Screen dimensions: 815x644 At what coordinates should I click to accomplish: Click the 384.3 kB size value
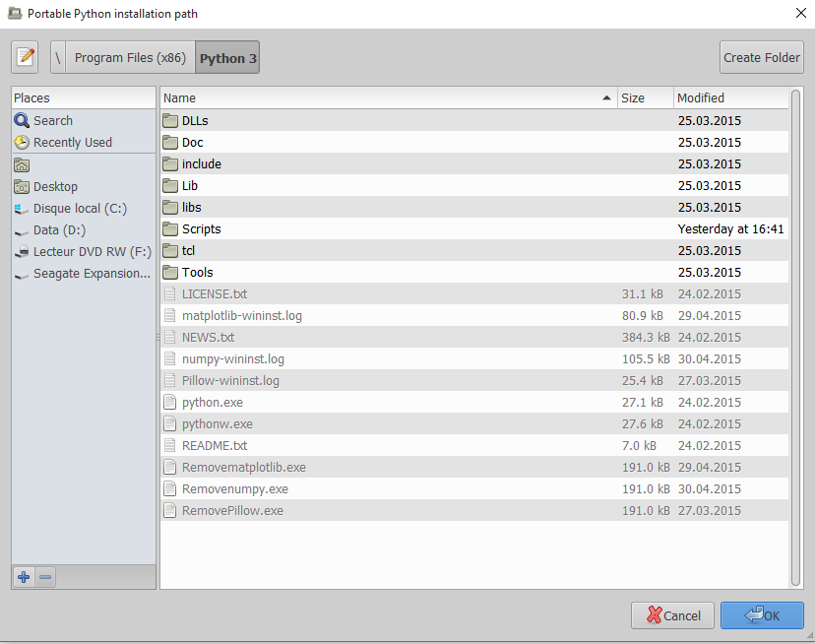coord(646,338)
